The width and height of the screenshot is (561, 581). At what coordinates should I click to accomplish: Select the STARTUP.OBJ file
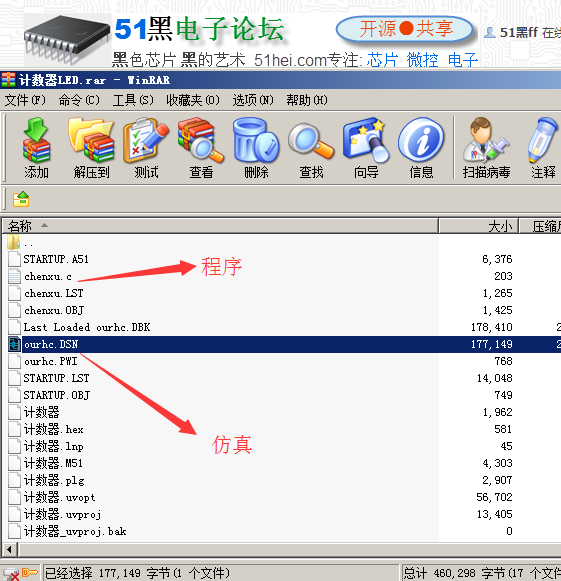[x=57, y=395]
